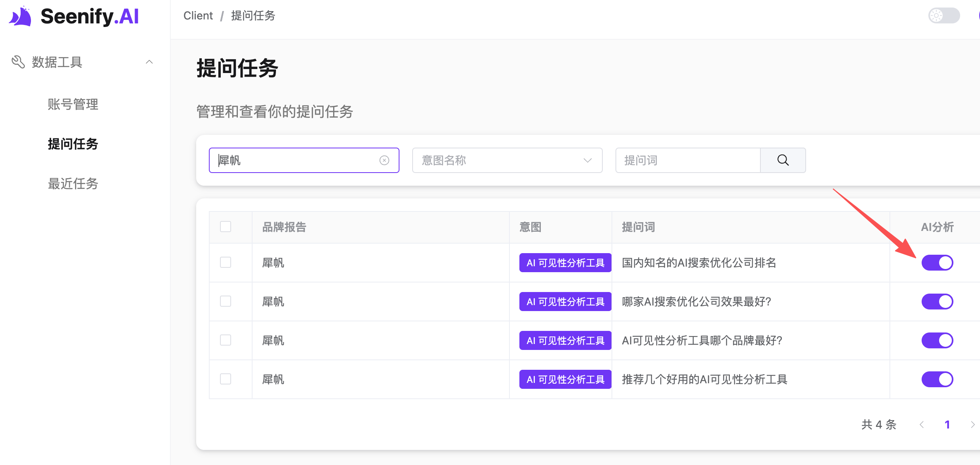The image size is (980, 465).
Task: Select page 1 in the pagination
Action: coord(948,424)
